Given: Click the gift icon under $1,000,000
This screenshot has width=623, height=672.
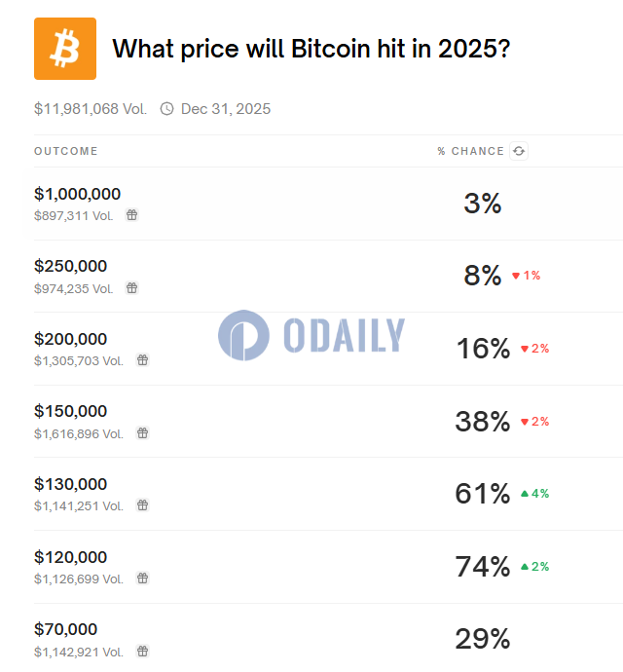Looking at the screenshot, I should (x=132, y=215).
